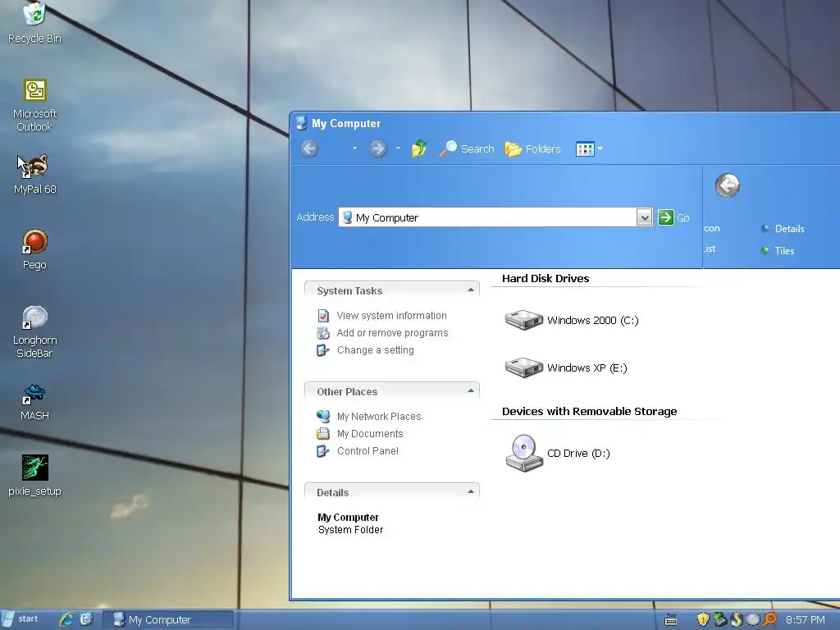Screen dimensions: 840x630
Task: Go forward with the toolbar Forward arrow
Action: click(378, 148)
